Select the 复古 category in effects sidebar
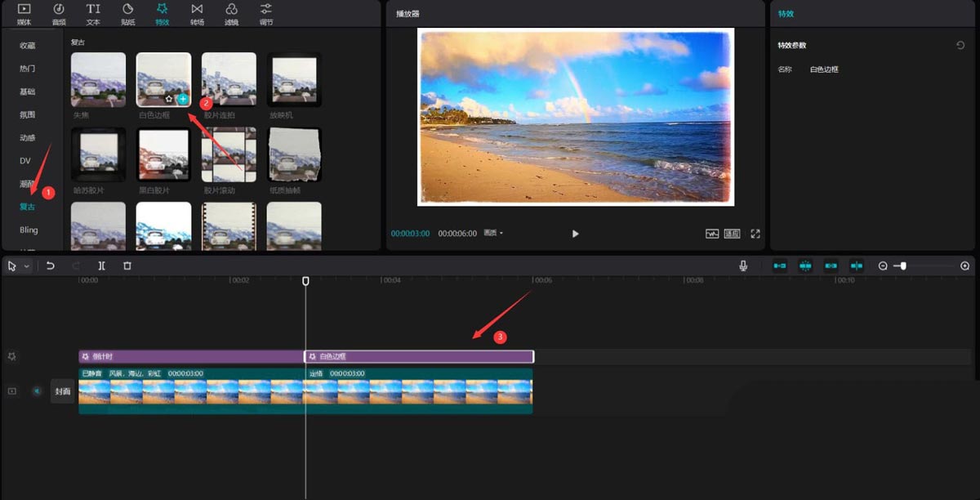The image size is (980, 500). tap(29, 207)
